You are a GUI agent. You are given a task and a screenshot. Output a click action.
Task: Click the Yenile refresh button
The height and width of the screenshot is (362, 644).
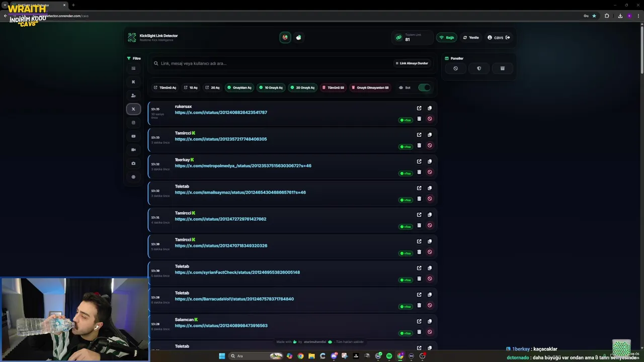(x=471, y=38)
